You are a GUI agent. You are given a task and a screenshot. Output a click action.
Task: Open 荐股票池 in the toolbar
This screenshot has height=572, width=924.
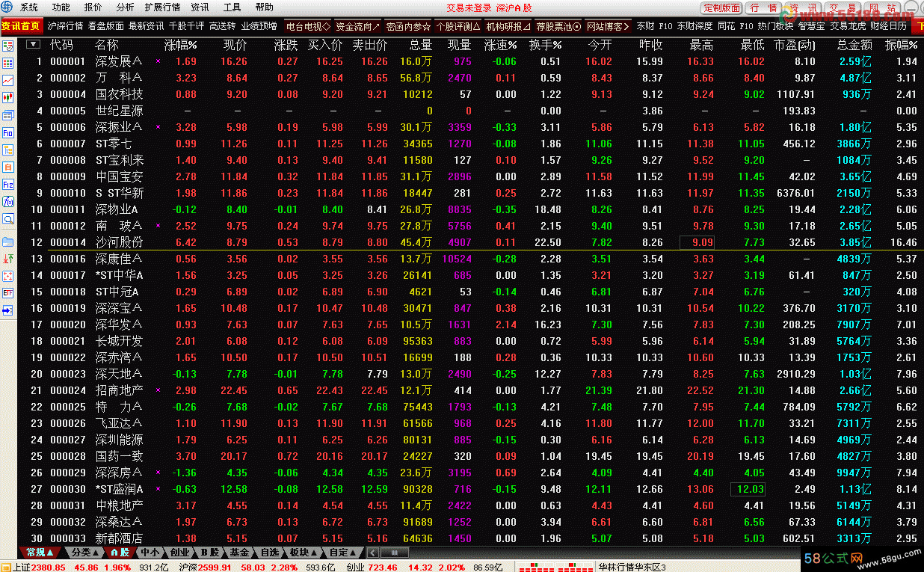pos(558,26)
